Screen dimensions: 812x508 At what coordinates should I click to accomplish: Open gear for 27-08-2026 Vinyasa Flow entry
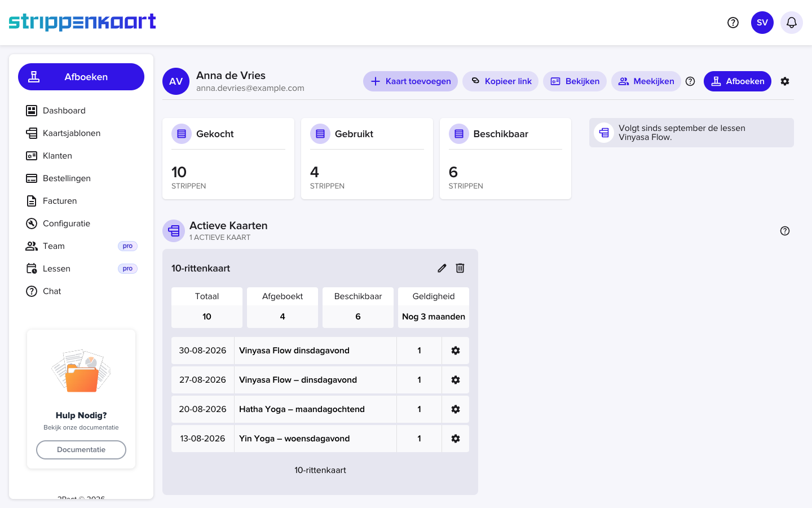pos(456,380)
